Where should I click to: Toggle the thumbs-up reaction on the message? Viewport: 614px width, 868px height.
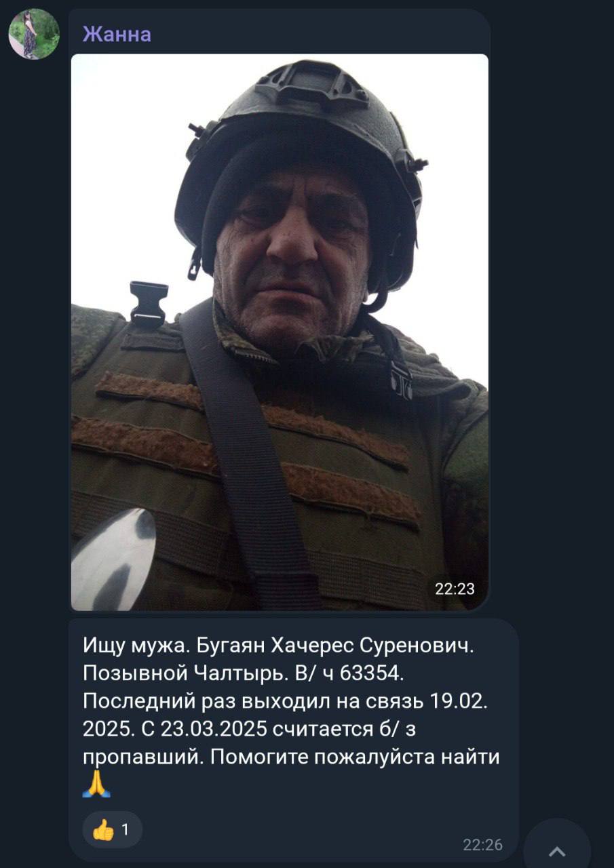pos(113,829)
